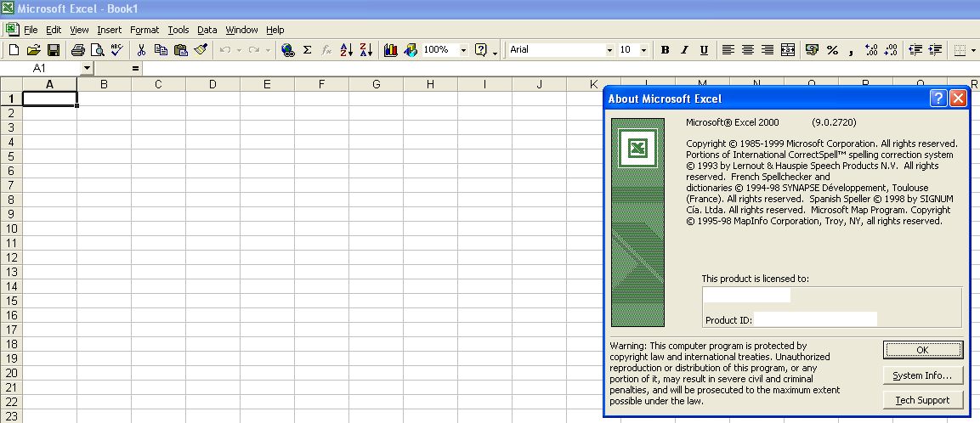Create a new workbook with New icon
This screenshot has width=980, height=423.
(14, 50)
